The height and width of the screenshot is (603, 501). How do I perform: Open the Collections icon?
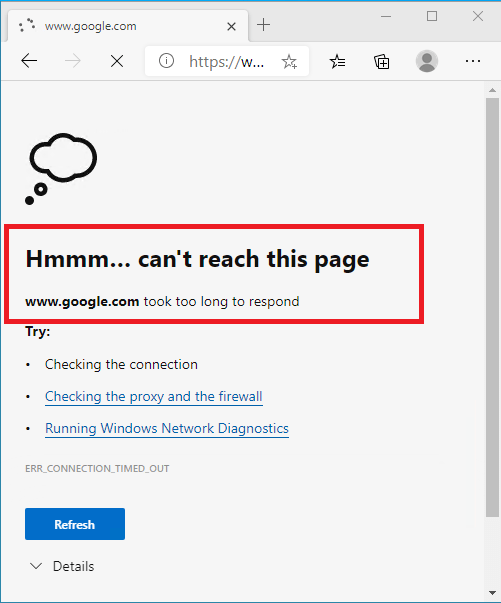[382, 62]
